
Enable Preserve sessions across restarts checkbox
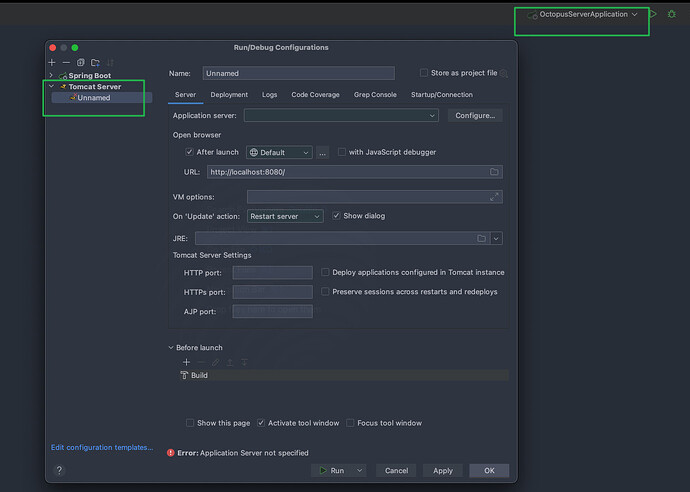point(325,291)
